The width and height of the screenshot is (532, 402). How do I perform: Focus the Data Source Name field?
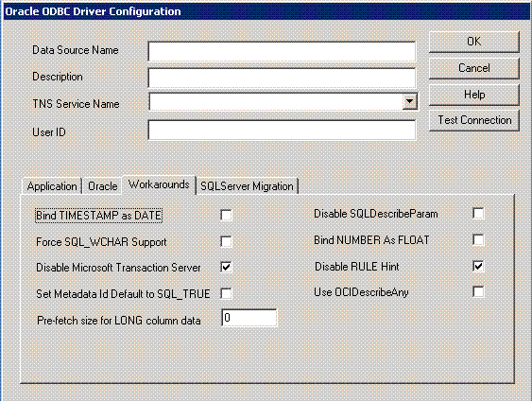pyautogui.click(x=282, y=51)
